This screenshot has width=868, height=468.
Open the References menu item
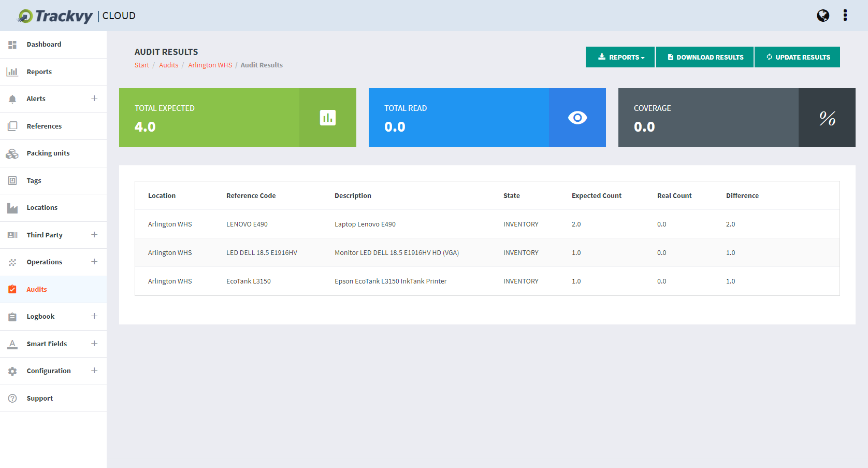[53, 126]
